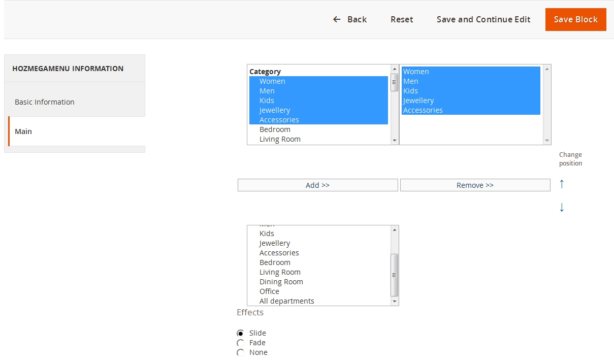Click the scrollbar thumb of the bottom list

pyautogui.click(x=394, y=274)
